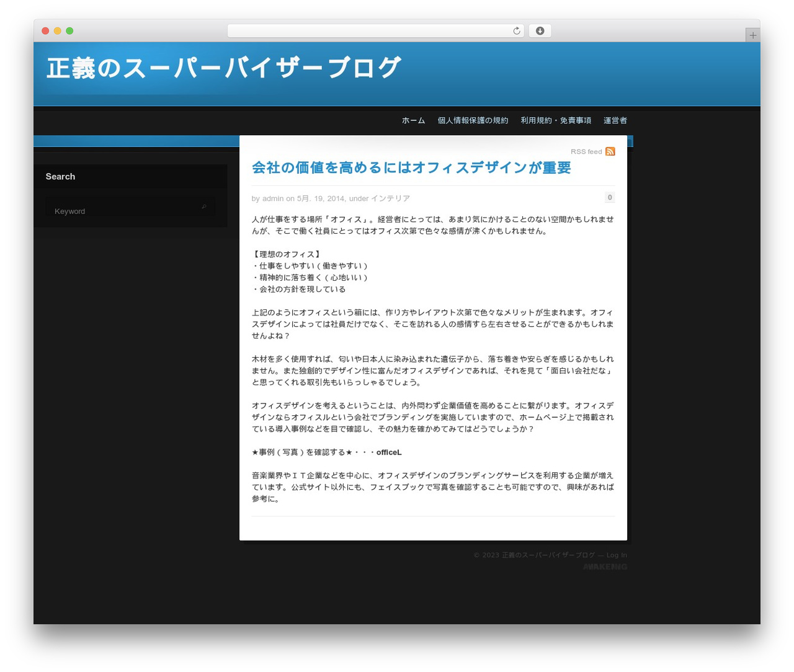Viewport: 794px width, 672px height.
Task: Open the 利用規約・免責事項 menu item
Action: pyautogui.click(x=556, y=120)
